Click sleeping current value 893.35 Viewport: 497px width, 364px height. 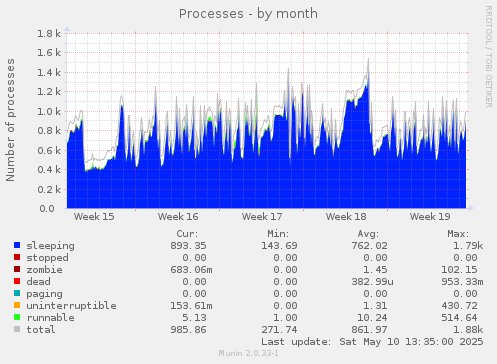point(189,246)
